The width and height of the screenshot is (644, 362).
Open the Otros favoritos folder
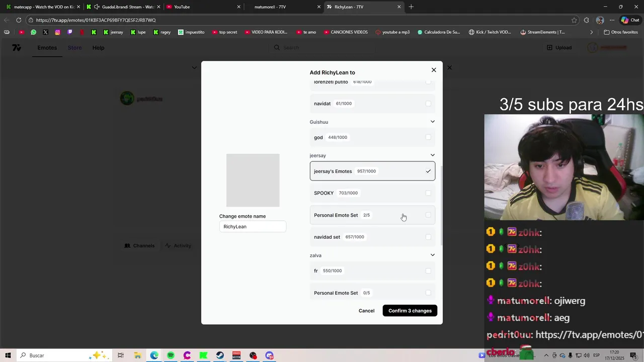pos(621,32)
